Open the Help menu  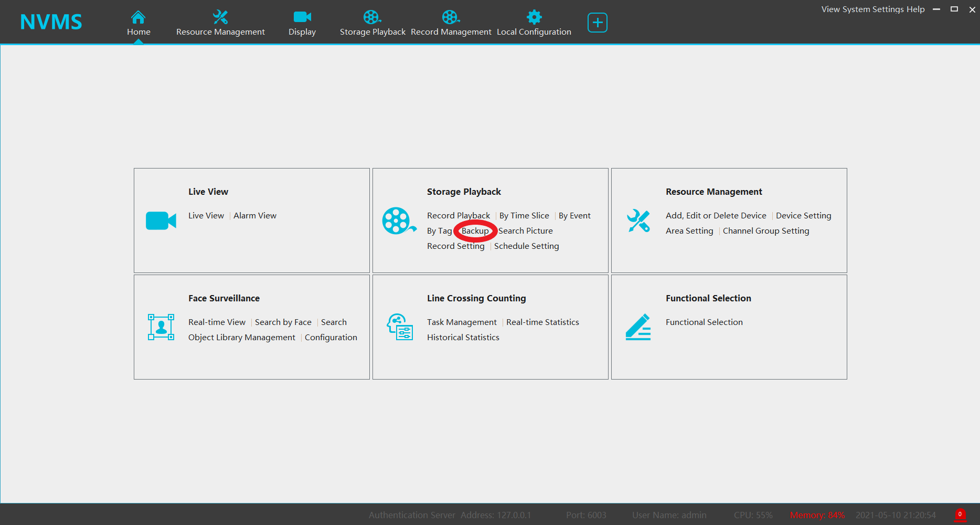pos(915,9)
